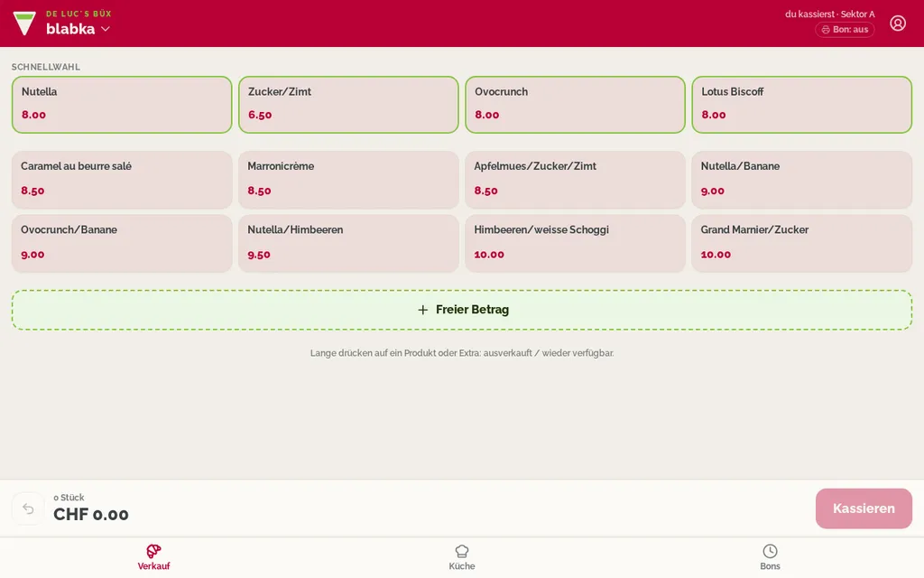Add Nutella/Himbeeren 9.50 item
924x578 pixels.
348,243
